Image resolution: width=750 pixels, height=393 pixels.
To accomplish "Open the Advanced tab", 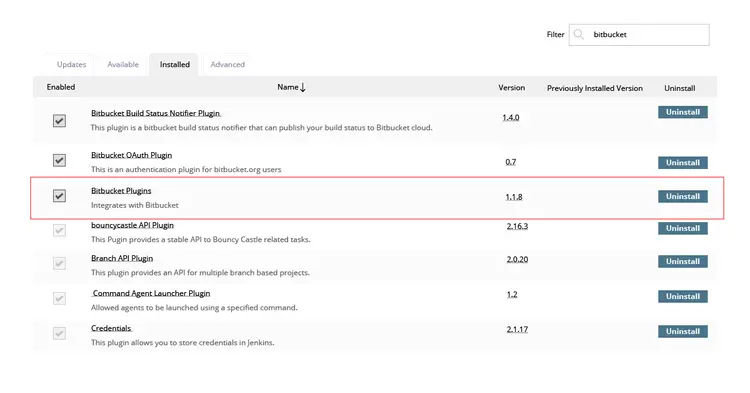I will (228, 65).
